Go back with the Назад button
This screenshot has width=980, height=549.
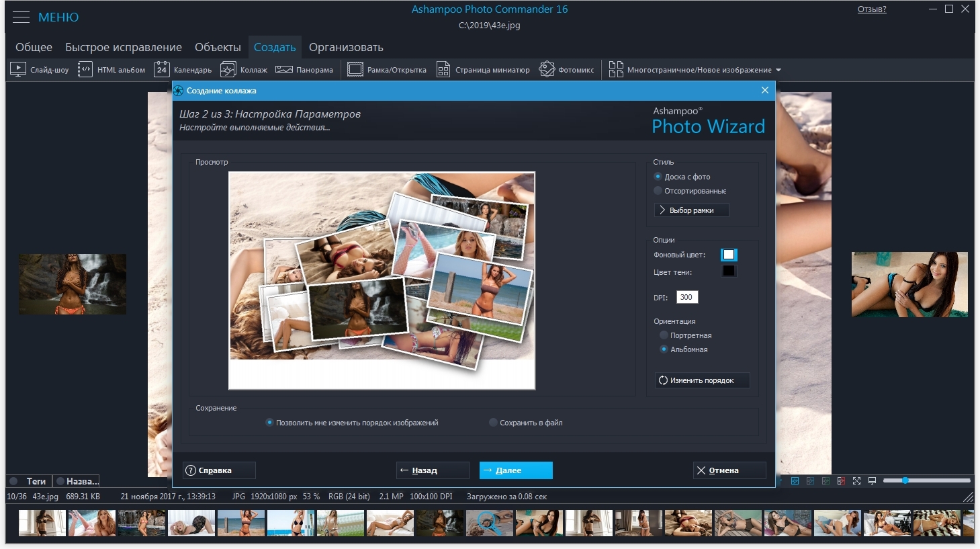tap(433, 470)
